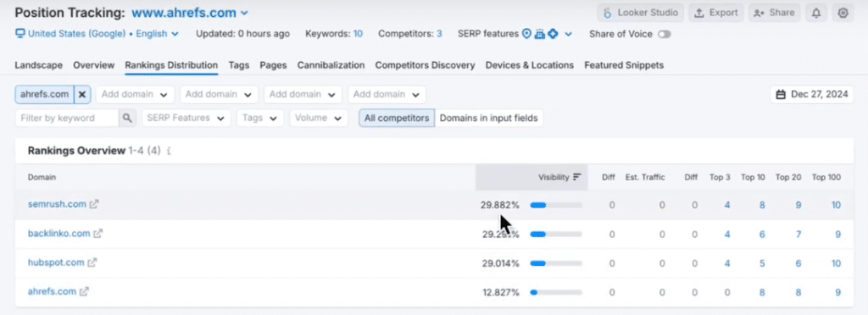The image size is (868, 315).
Task: Open the settings gear icon
Action: point(843,13)
